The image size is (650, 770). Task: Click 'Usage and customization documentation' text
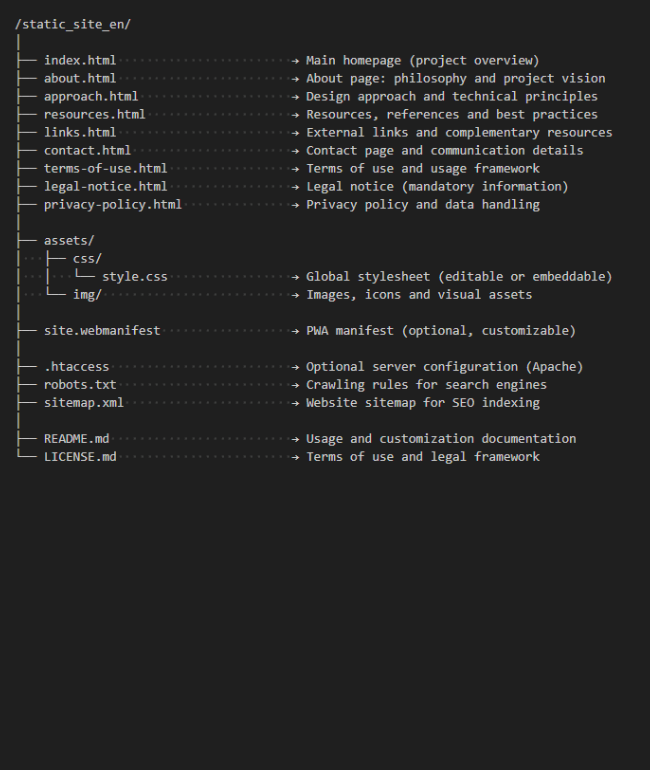(x=441, y=439)
